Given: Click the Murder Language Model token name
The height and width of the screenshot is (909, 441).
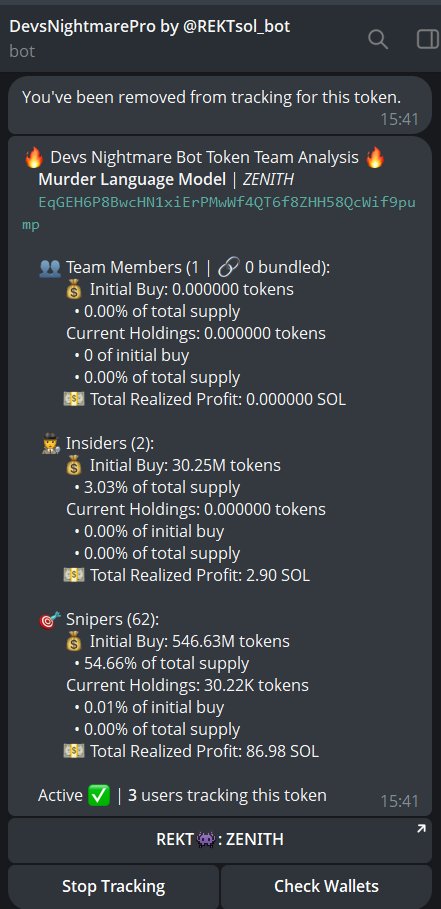Looking at the screenshot, I should [132, 180].
